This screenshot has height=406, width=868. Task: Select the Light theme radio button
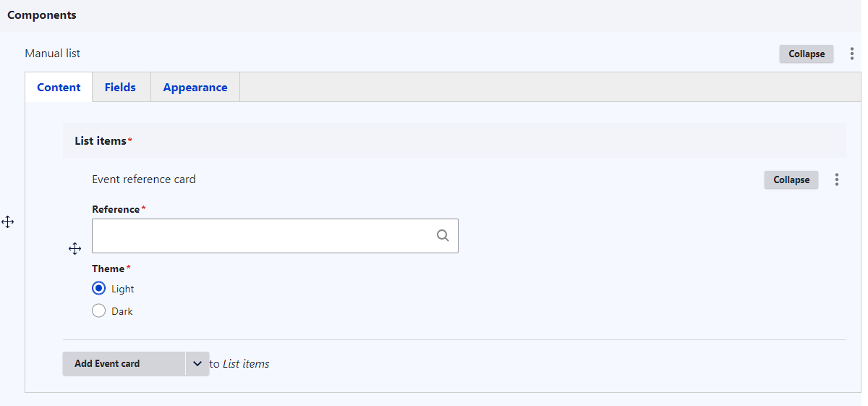point(99,289)
